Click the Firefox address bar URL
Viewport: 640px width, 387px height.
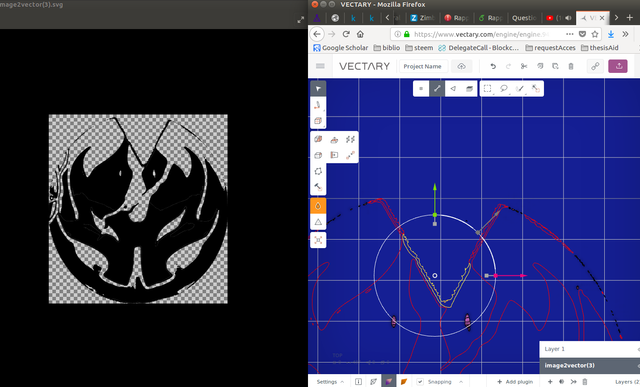(482, 34)
